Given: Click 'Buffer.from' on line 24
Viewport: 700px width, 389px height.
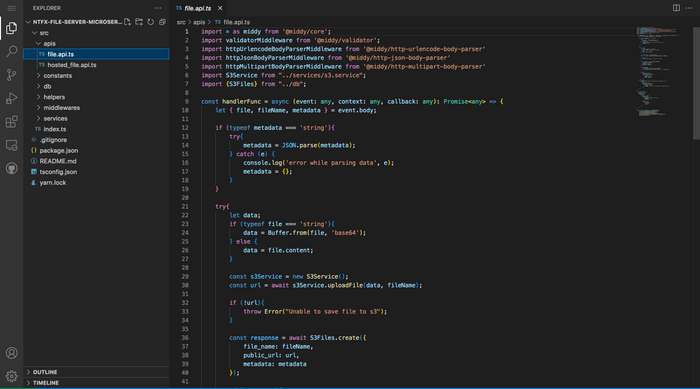Looking at the screenshot, I should (x=287, y=233).
